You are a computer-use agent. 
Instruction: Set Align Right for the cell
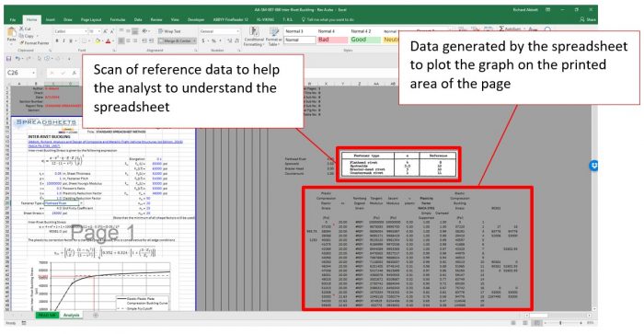(135, 41)
